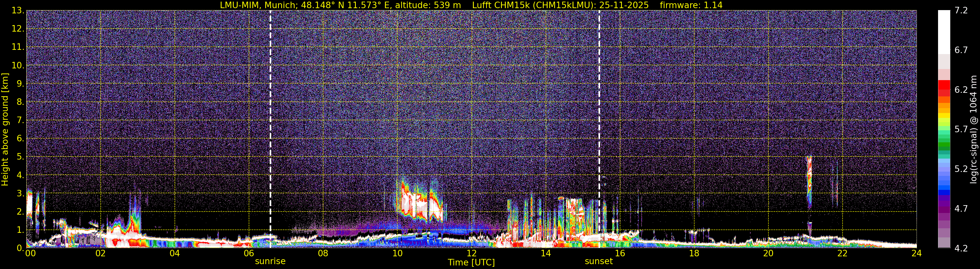
Task: Click the time axis tick '12'
Action: 471,253
